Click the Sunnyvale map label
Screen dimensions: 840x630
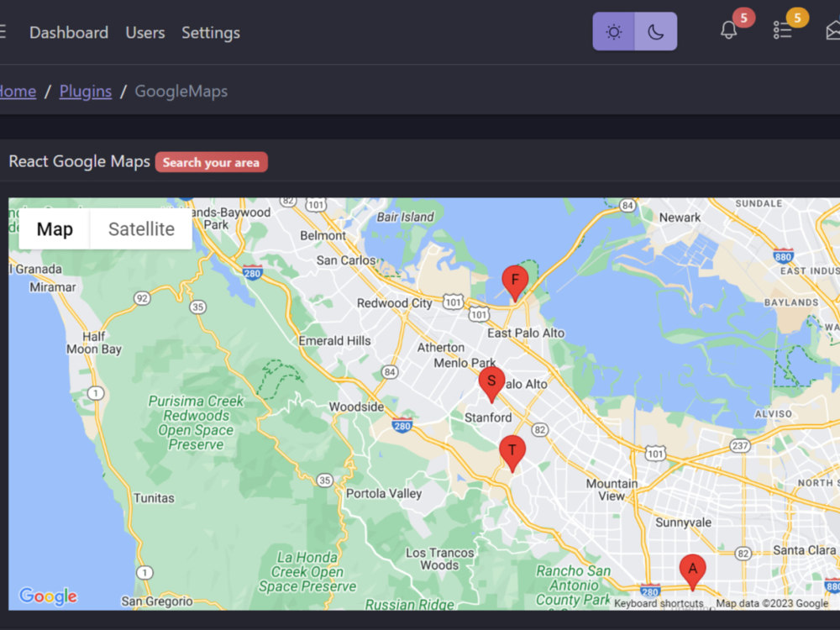click(683, 522)
